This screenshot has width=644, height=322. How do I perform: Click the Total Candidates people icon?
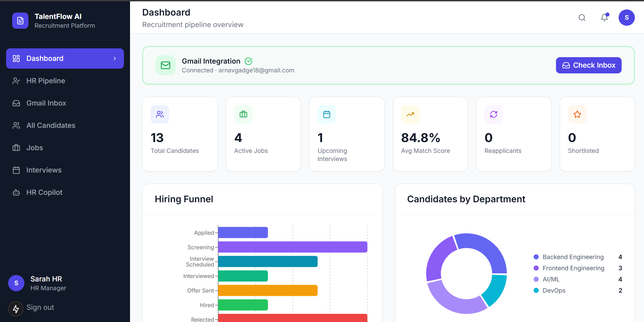tap(160, 114)
